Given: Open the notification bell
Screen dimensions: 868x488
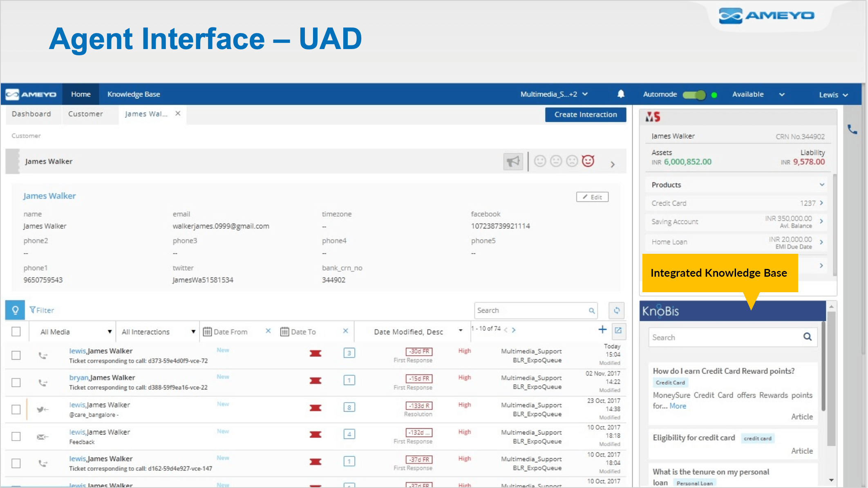Looking at the screenshot, I should [x=621, y=94].
